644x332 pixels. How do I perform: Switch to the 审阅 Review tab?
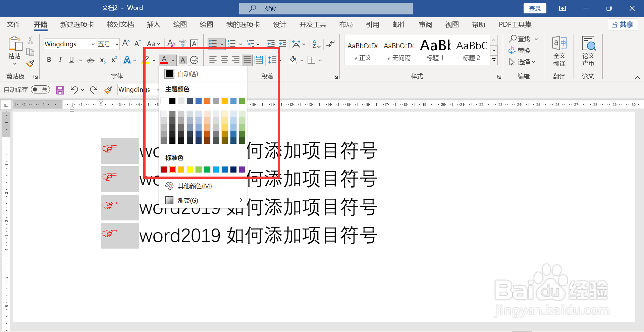click(425, 24)
